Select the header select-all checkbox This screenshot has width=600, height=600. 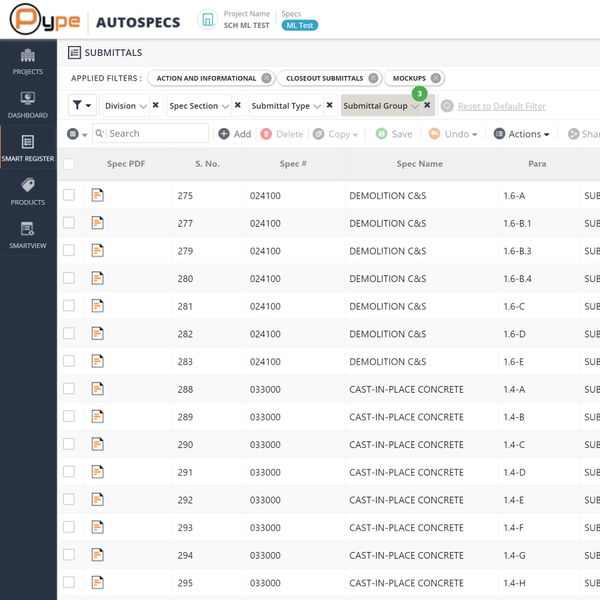click(x=69, y=164)
